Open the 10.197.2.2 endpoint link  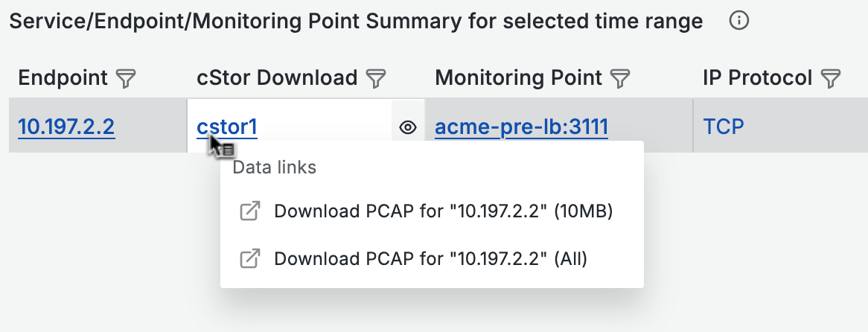(x=66, y=127)
